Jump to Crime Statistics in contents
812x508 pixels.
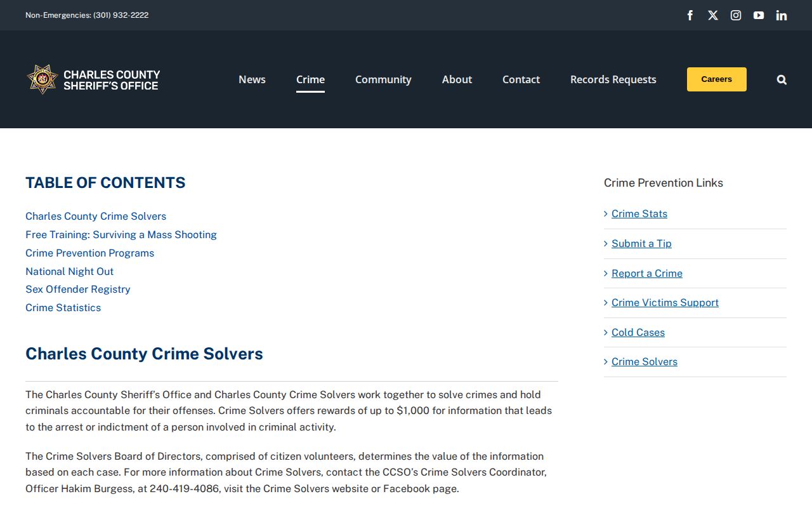(63, 308)
